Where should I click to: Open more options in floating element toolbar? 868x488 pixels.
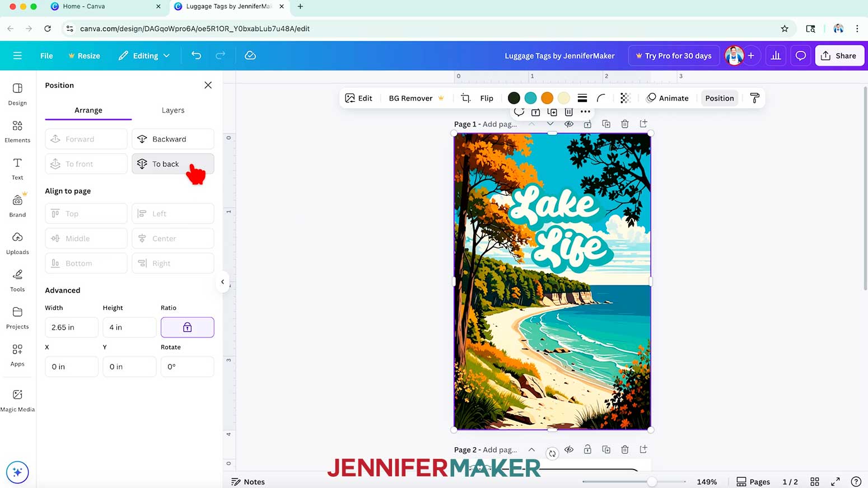tap(585, 112)
